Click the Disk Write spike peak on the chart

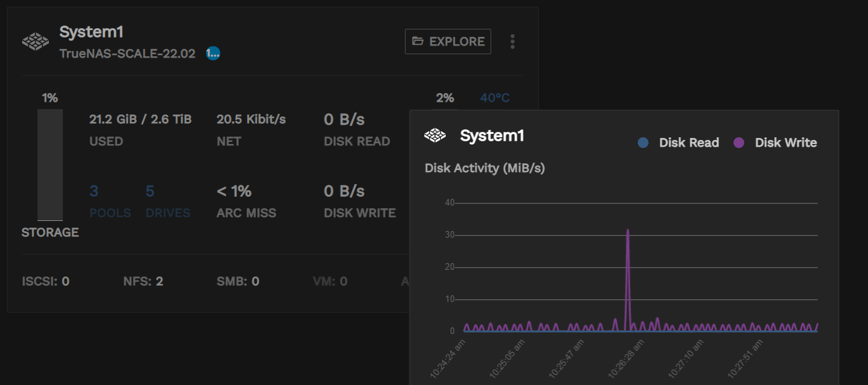628,231
